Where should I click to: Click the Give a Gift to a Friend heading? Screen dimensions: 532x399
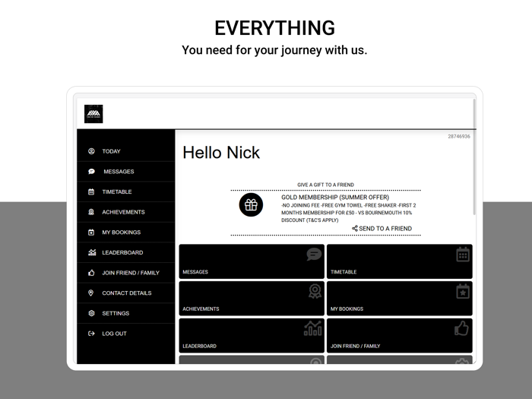[x=326, y=185]
